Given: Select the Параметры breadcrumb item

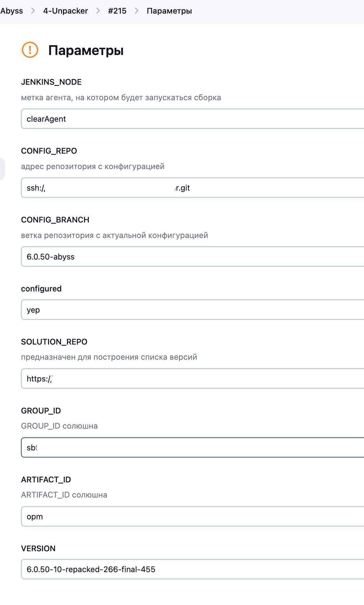Looking at the screenshot, I should pyautogui.click(x=169, y=11).
